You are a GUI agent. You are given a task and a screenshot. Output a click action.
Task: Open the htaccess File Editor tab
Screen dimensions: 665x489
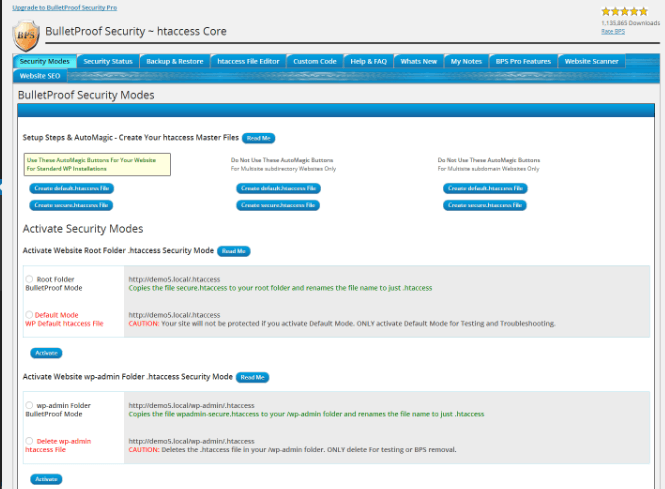coord(248,61)
